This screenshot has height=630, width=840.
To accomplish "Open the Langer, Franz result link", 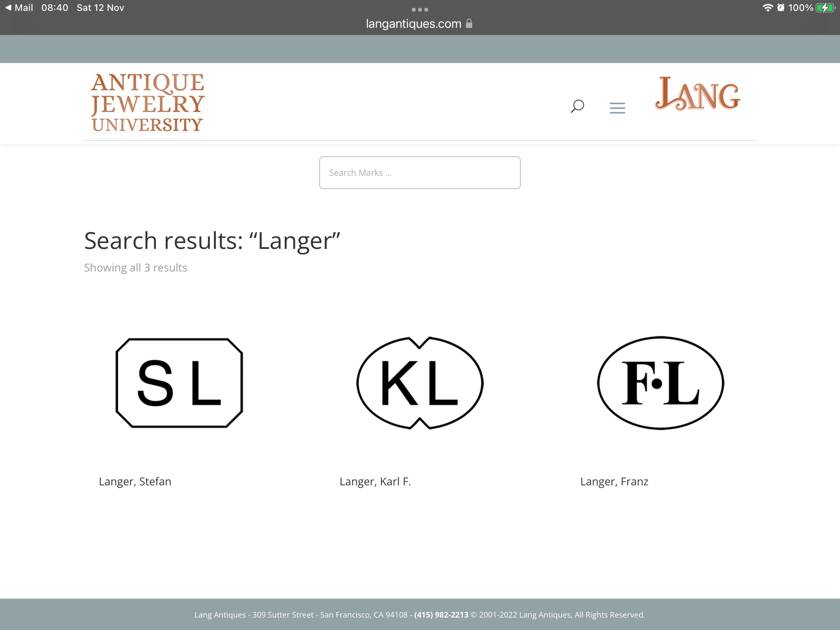I will [x=614, y=481].
